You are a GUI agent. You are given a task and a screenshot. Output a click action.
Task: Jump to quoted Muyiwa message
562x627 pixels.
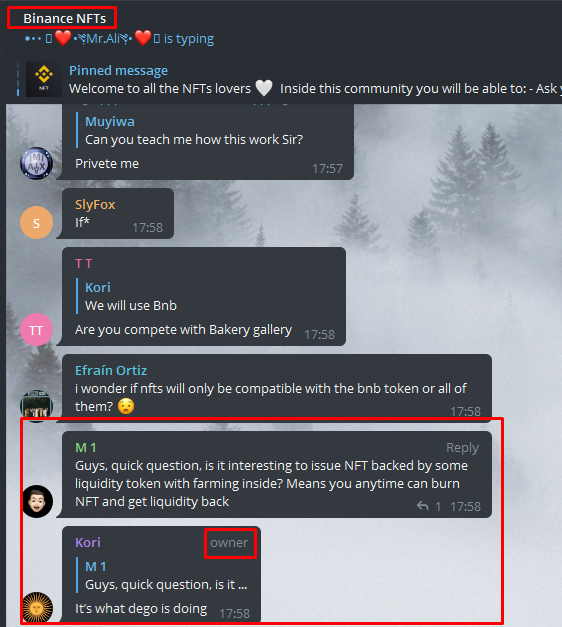point(194,130)
